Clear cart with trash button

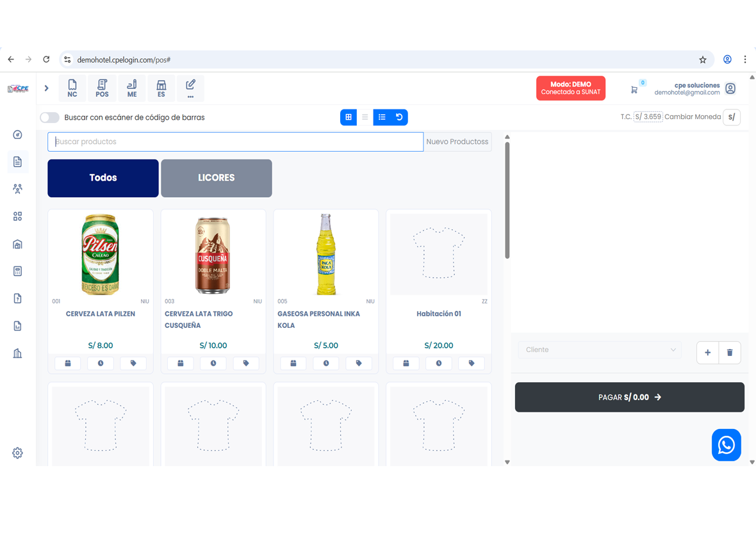(x=730, y=353)
